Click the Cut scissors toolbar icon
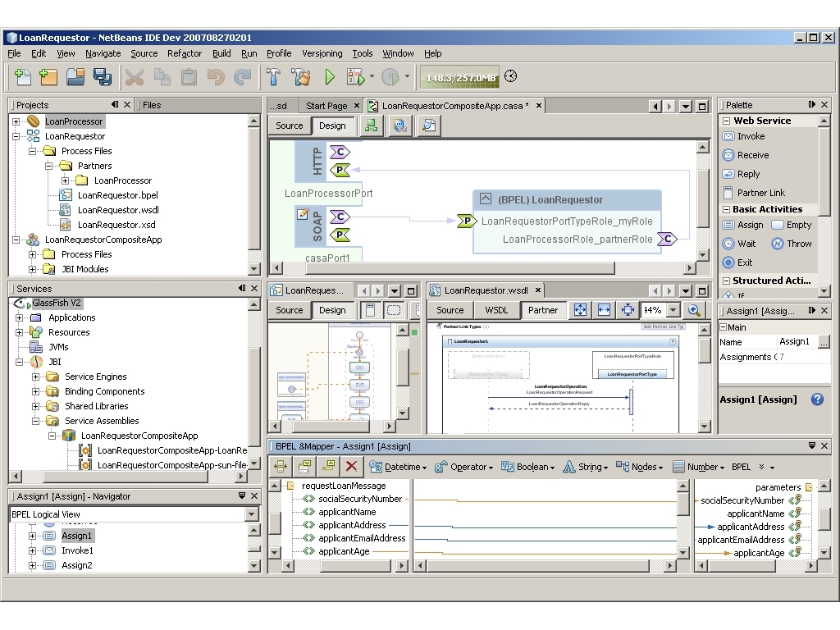This screenshot has height=630, width=840. tap(135, 77)
